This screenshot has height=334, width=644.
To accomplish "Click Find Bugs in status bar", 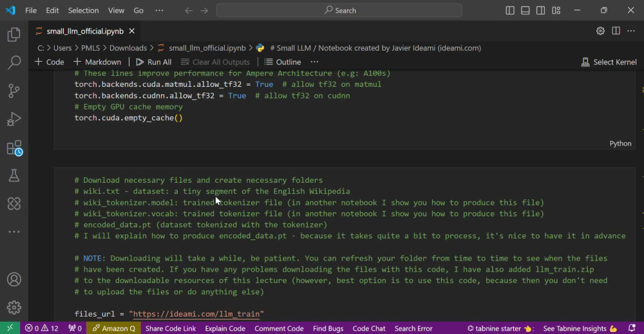I will (x=328, y=328).
